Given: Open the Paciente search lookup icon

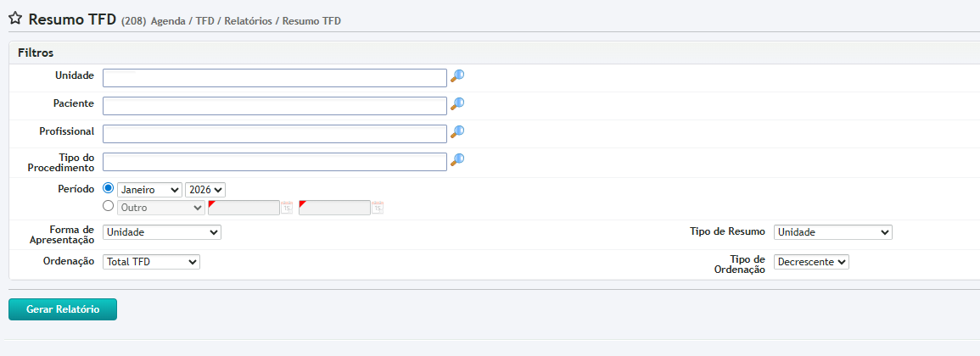Looking at the screenshot, I should point(457,104).
